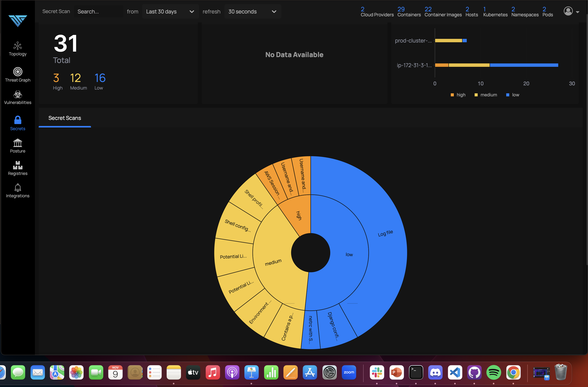Image resolution: width=588 pixels, height=387 pixels.
Task: Select the Secrets lock icon
Action: tap(18, 120)
